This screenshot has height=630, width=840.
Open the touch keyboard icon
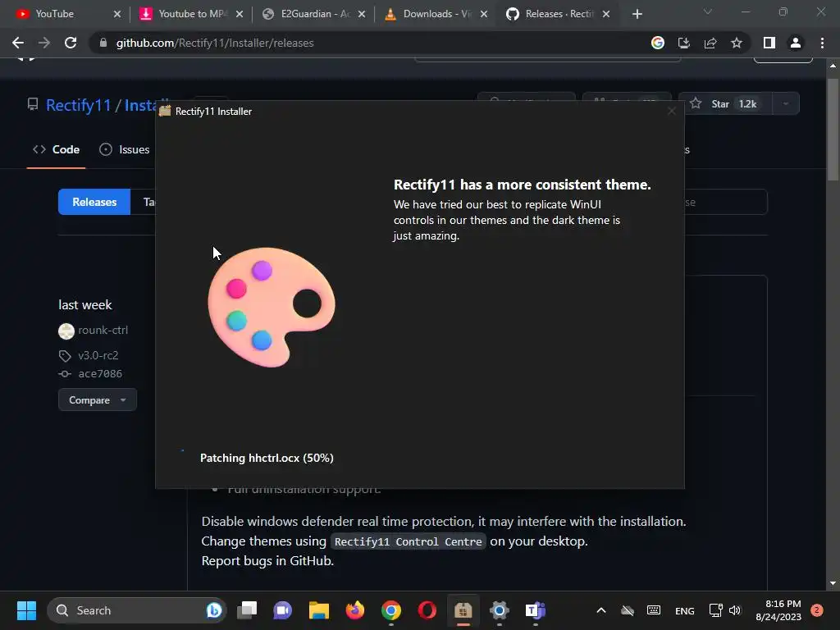pyautogui.click(x=654, y=610)
